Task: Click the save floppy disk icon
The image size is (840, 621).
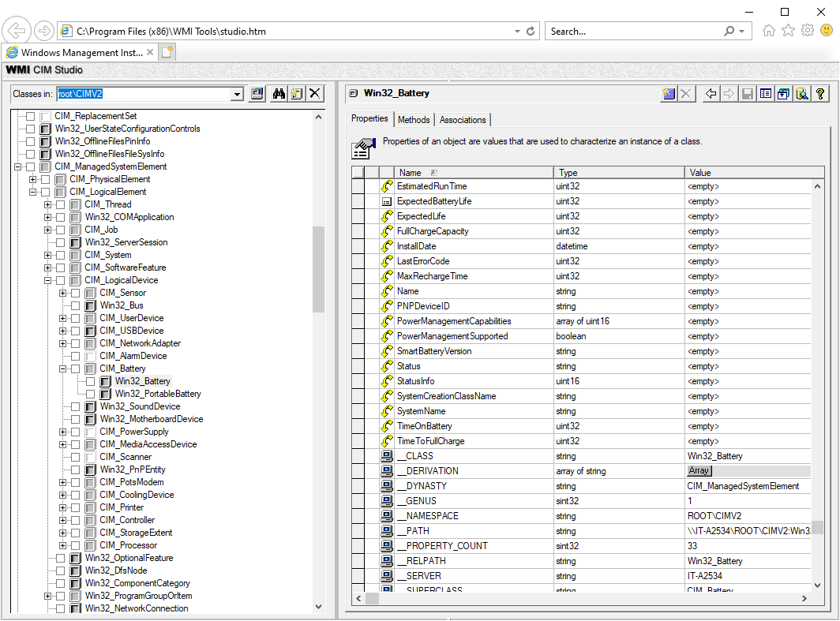Action: (x=748, y=94)
